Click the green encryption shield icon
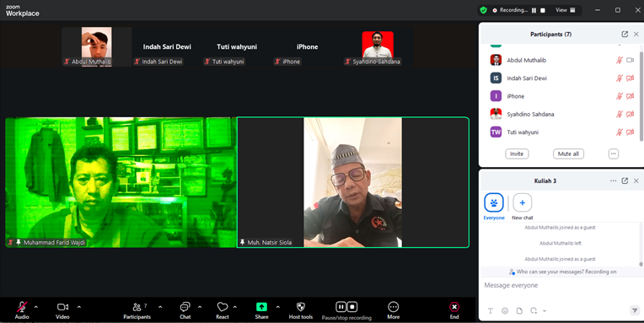The image size is (644, 323). pos(483,10)
